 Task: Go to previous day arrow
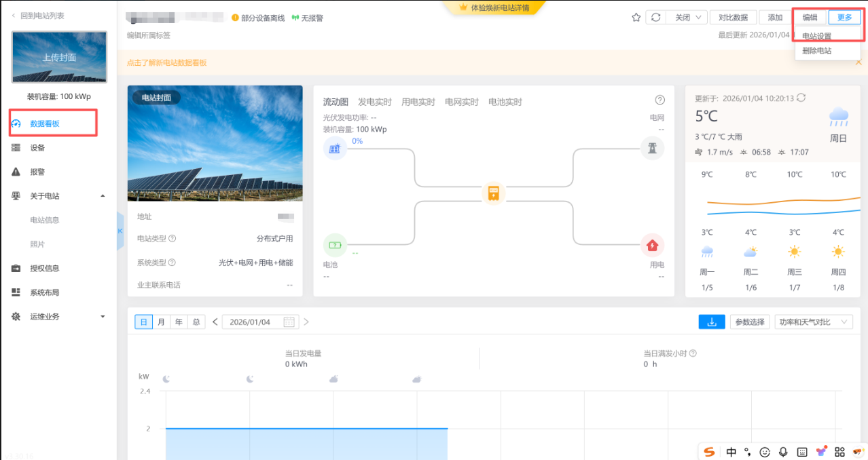[215, 322]
